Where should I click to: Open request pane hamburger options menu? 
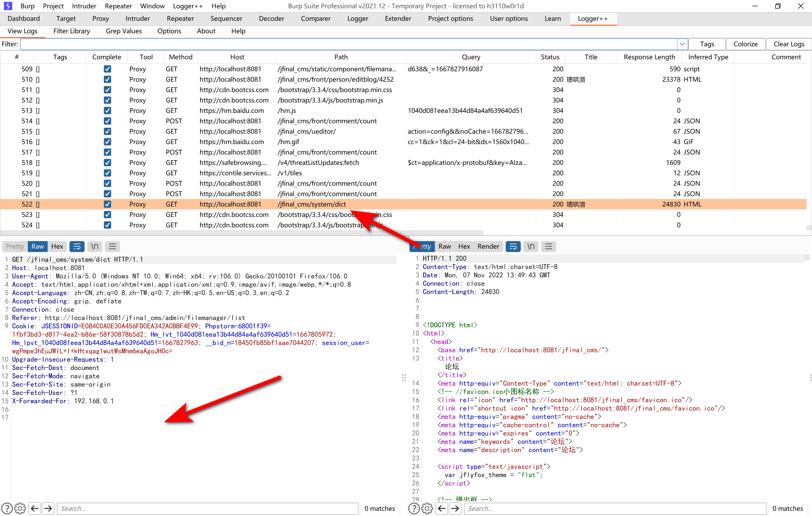tap(112, 246)
